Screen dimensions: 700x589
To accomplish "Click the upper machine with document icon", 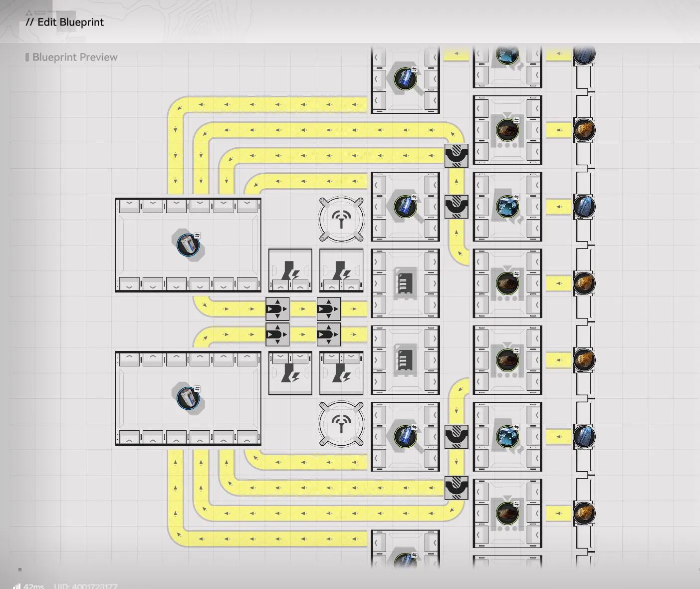I will tap(405, 284).
